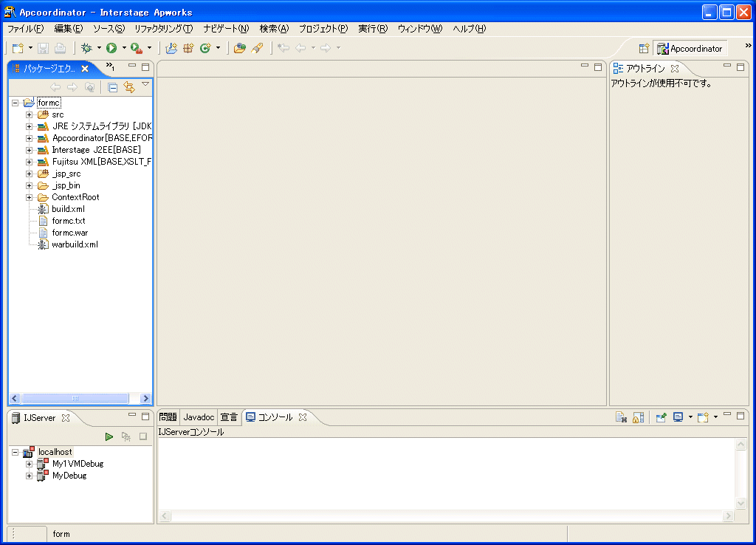This screenshot has width=756, height=545.
Task: Open the リファクタリング(T) menu
Action: pyautogui.click(x=163, y=29)
